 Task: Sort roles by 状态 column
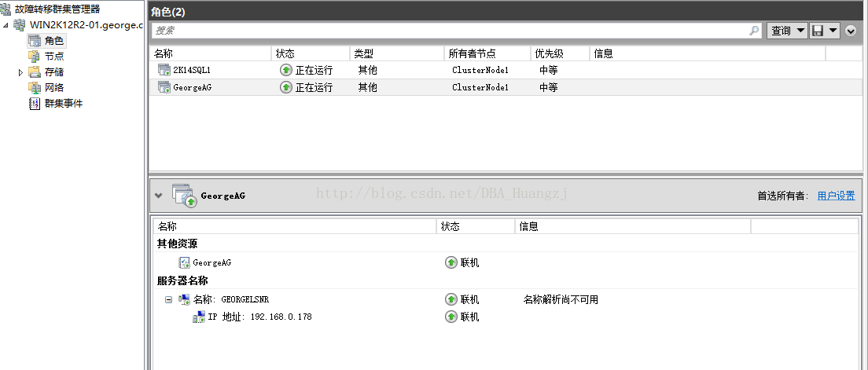click(311, 53)
